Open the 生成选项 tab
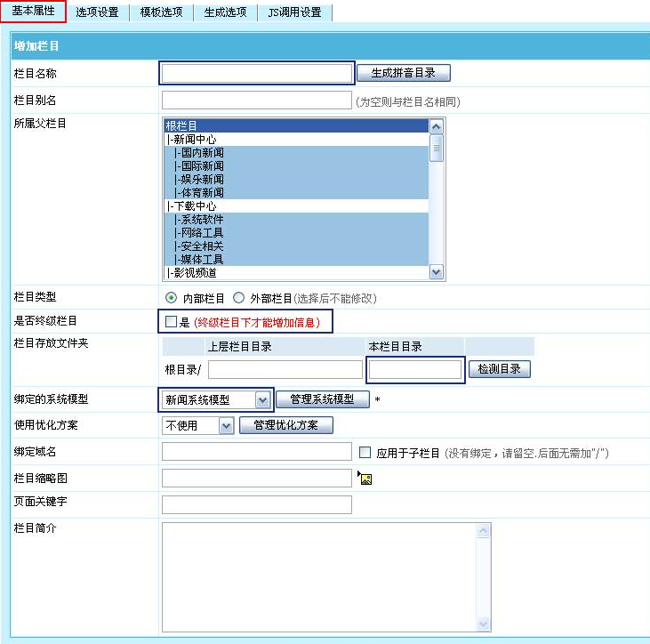The width and height of the screenshot is (650, 644). [x=225, y=12]
